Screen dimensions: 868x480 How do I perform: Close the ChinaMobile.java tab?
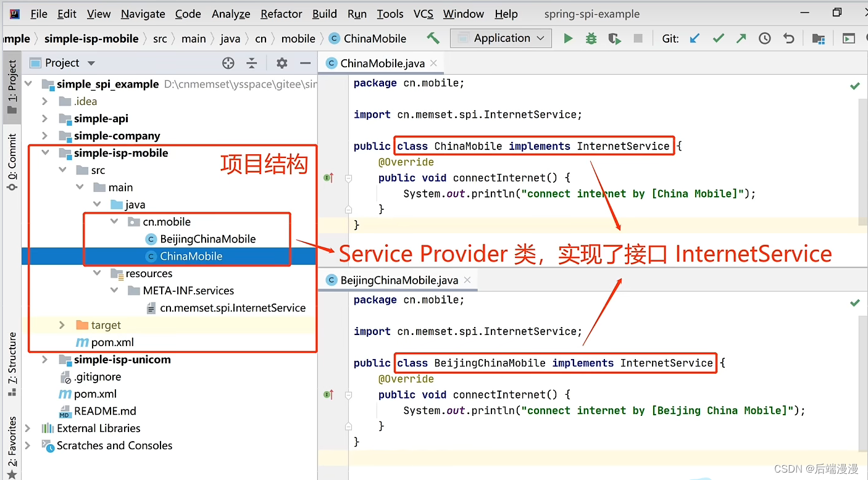433,63
